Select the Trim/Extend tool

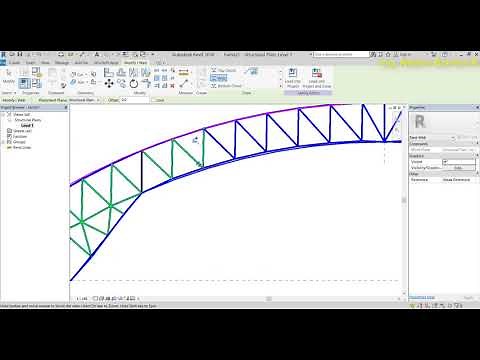tap(146, 83)
